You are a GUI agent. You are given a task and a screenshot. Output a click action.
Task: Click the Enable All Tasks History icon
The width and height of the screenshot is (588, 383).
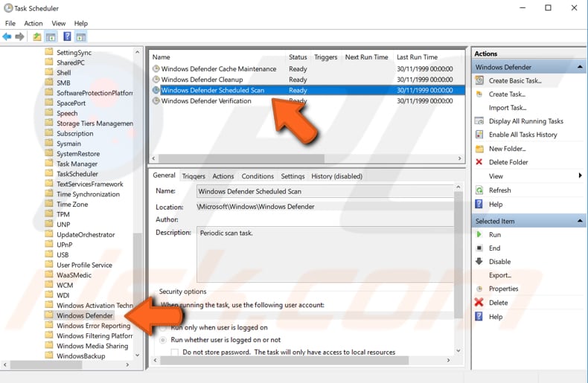click(x=479, y=135)
